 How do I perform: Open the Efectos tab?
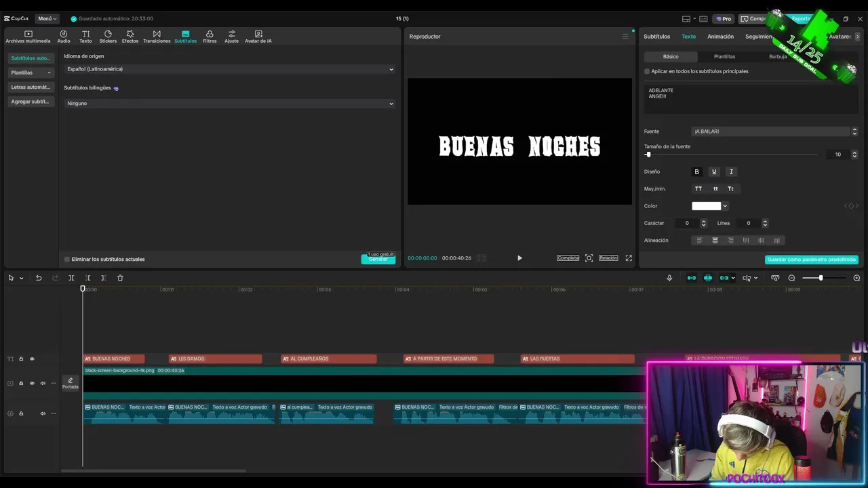click(x=130, y=37)
